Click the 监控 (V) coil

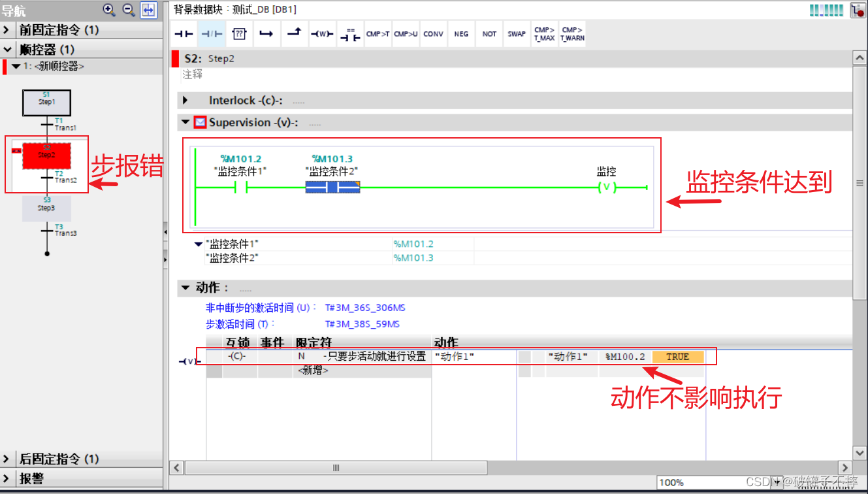click(x=606, y=188)
